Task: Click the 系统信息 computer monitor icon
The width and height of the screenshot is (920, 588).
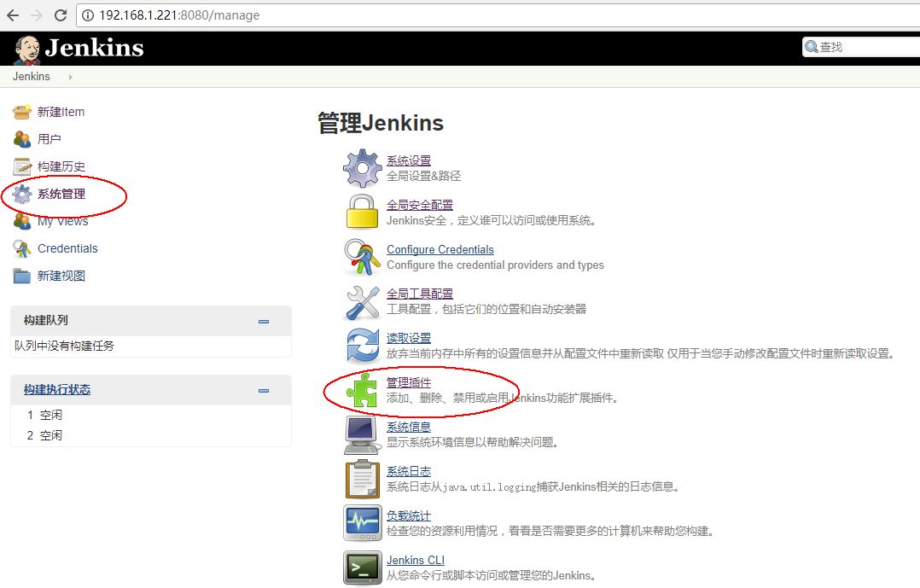Action: tap(362, 435)
